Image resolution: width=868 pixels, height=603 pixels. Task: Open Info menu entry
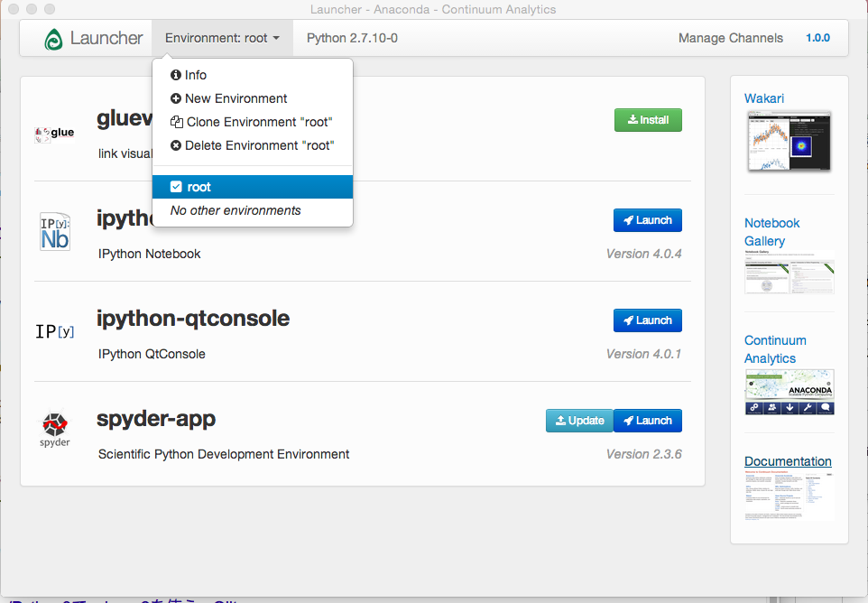click(x=253, y=75)
